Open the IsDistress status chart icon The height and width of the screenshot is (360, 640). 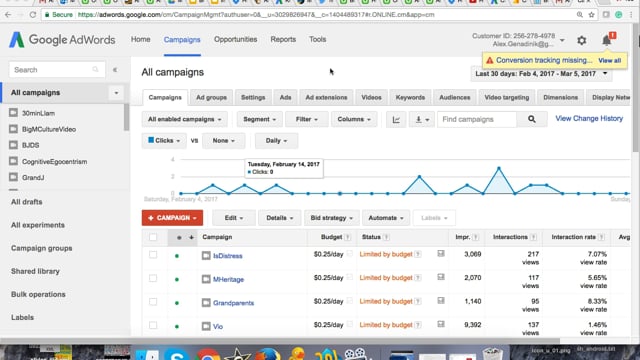(441, 254)
